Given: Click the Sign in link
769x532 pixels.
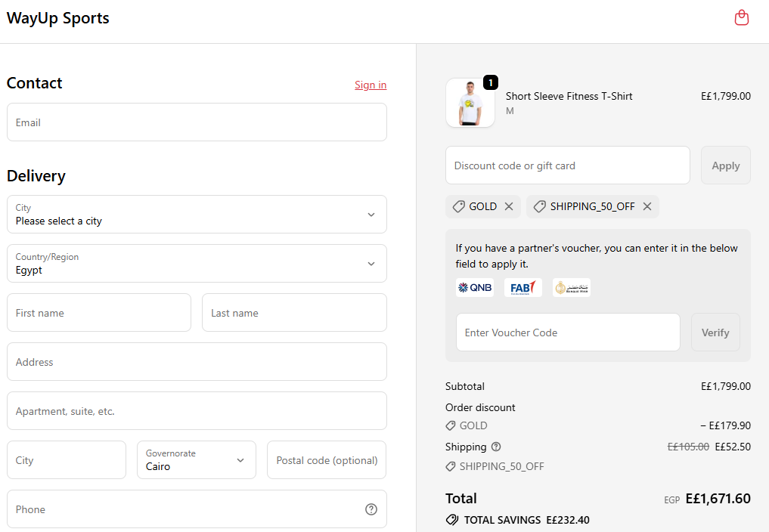Looking at the screenshot, I should pyautogui.click(x=371, y=85).
